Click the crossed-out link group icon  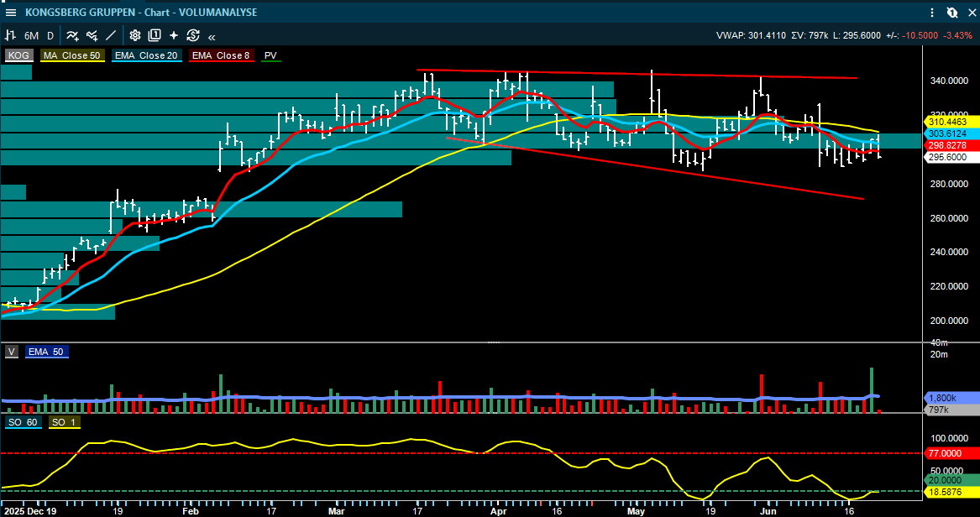[x=951, y=12]
